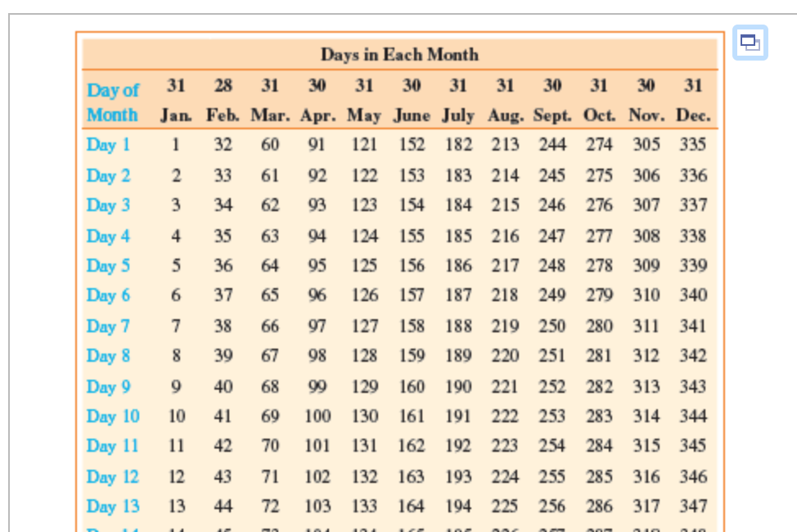Select the Sept. column header
Viewport: 797px width, 532px height.
pos(552,115)
